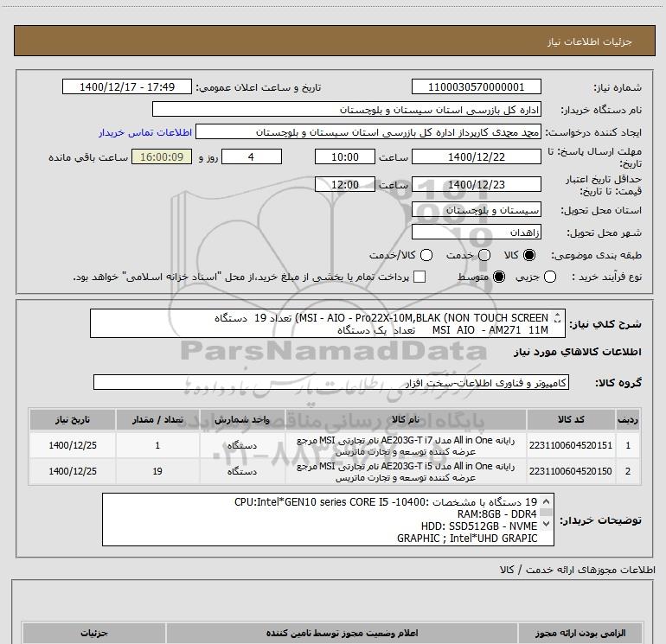This screenshot has width=666, height=644.
Task: Click the buyer notes scrollbar down arrow
Action: (x=547, y=524)
